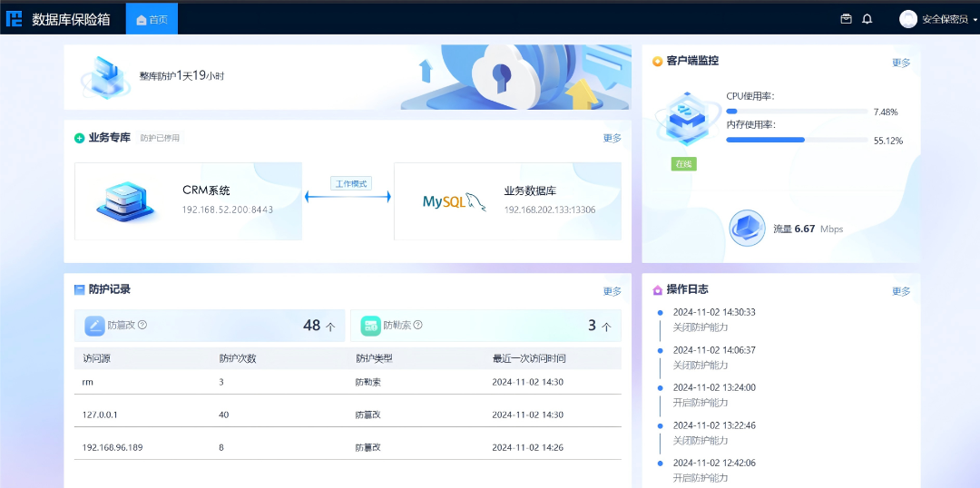Screen dimensions: 980x488
Task: Click the 防篡改 pencil icon
Action: 95,326
